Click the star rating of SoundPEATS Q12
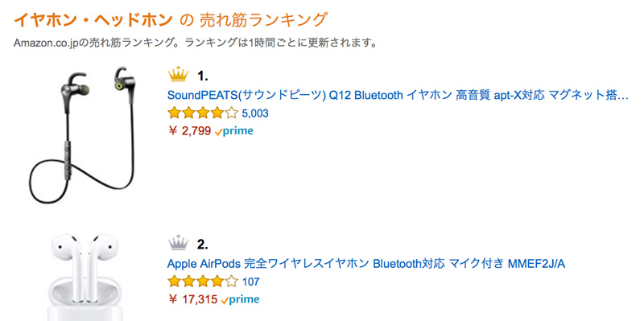This screenshot has height=321, width=644. click(203, 113)
